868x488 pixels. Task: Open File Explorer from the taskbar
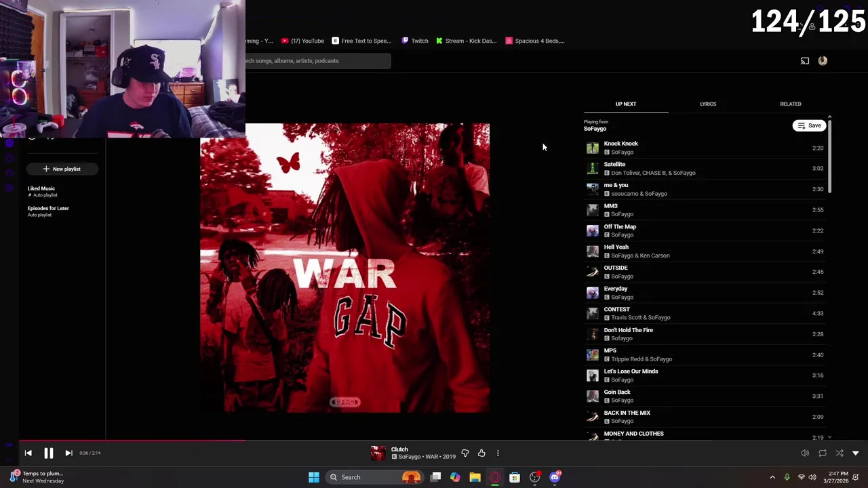tap(475, 477)
